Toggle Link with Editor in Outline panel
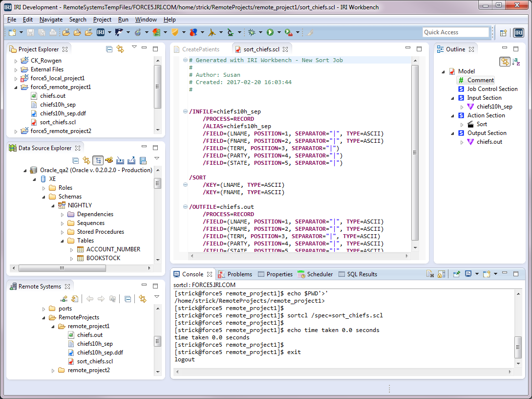 click(505, 62)
